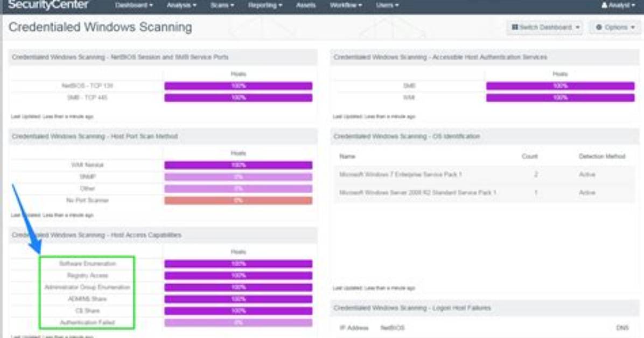Click the Host Port Scan Method panel header
644x338 pixels.
[x=163, y=136]
